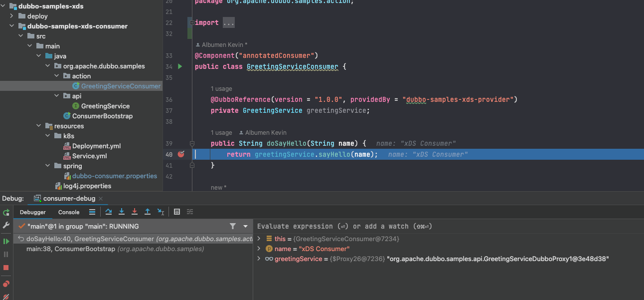The image size is (644, 300).
Task: Switch to the Console tab
Action: (x=69, y=212)
